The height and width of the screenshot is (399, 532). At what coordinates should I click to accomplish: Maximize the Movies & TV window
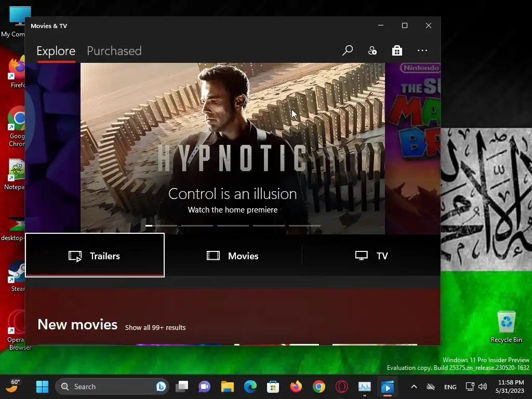404,25
